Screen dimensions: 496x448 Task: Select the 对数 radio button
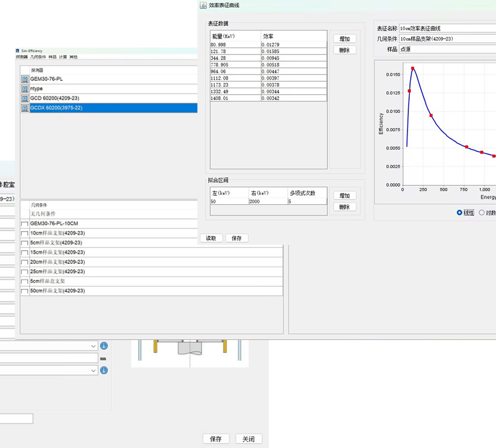coord(482,213)
